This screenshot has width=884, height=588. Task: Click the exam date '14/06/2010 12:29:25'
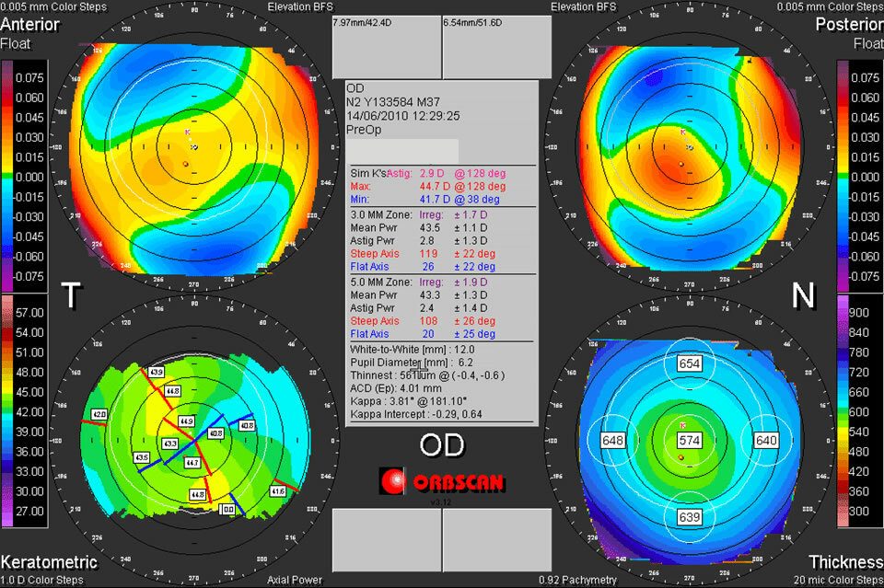[403, 116]
